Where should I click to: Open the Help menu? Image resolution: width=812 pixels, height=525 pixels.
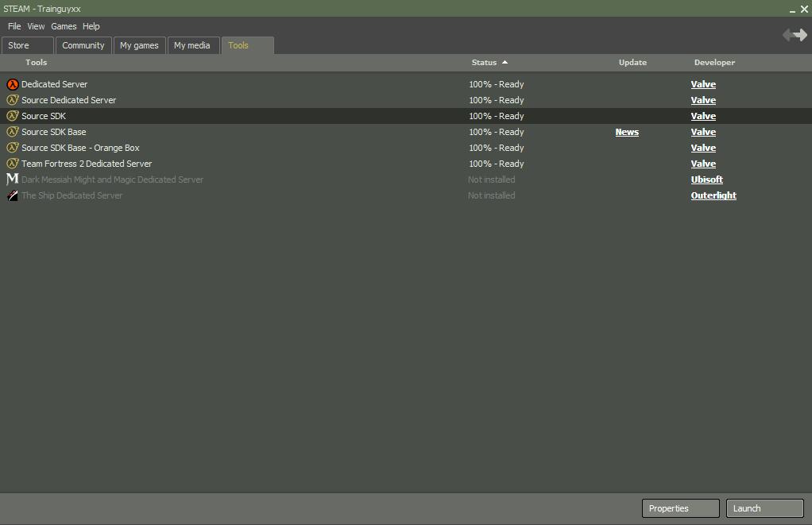(91, 26)
